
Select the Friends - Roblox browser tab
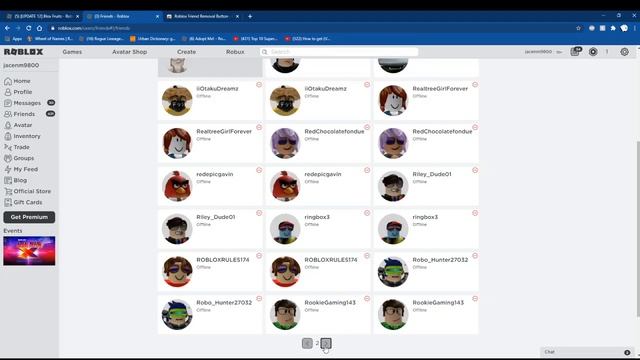click(x=119, y=16)
